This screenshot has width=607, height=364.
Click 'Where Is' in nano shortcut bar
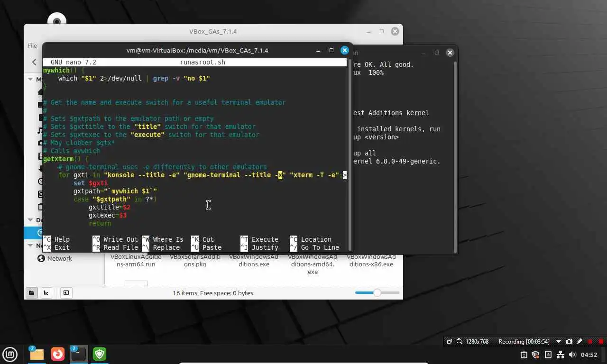[x=168, y=239]
